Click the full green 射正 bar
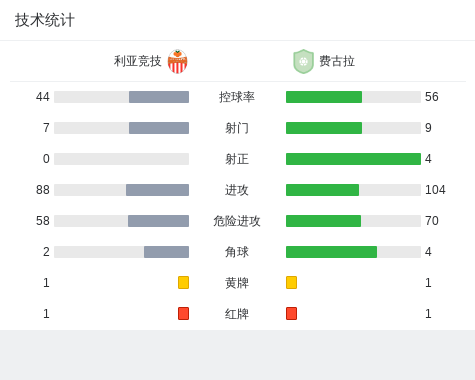This screenshot has width=475, height=380. click(x=353, y=159)
